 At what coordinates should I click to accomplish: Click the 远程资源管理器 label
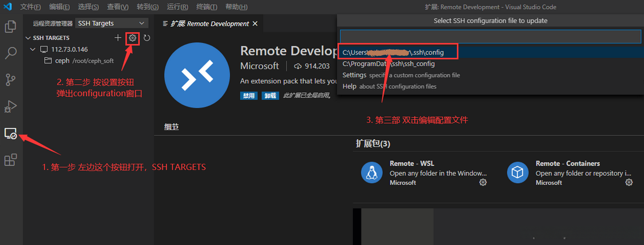53,24
